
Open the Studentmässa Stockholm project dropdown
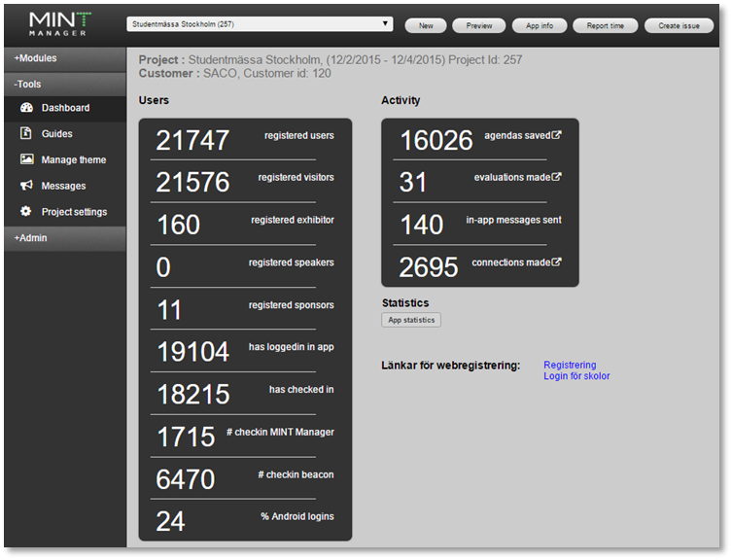click(x=260, y=24)
